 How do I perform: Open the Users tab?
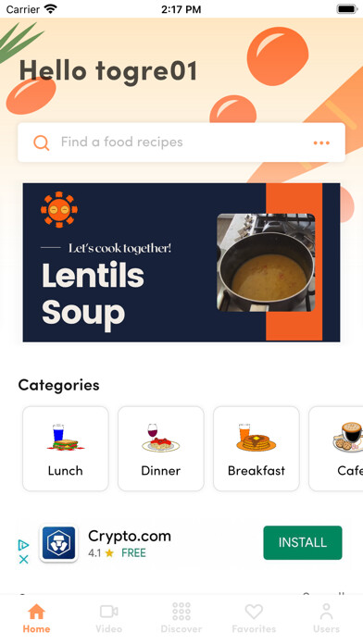pyautogui.click(x=326, y=618)
